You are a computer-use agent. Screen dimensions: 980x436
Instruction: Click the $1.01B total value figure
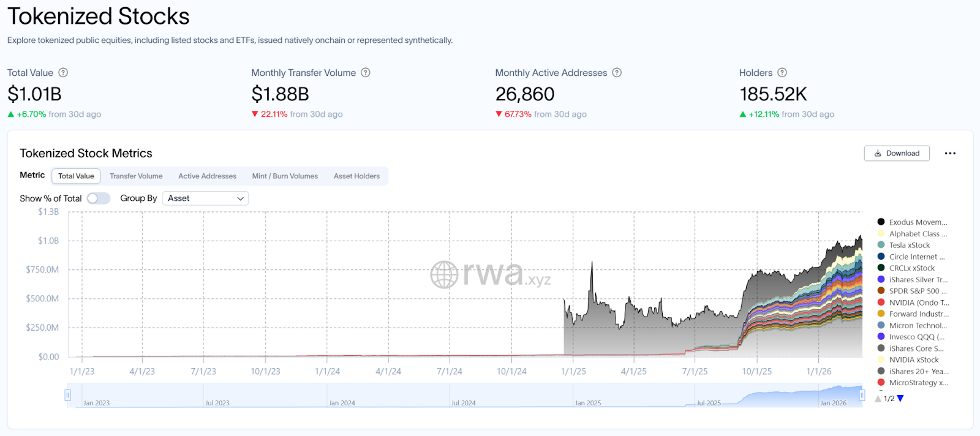[x=34, y=94]
